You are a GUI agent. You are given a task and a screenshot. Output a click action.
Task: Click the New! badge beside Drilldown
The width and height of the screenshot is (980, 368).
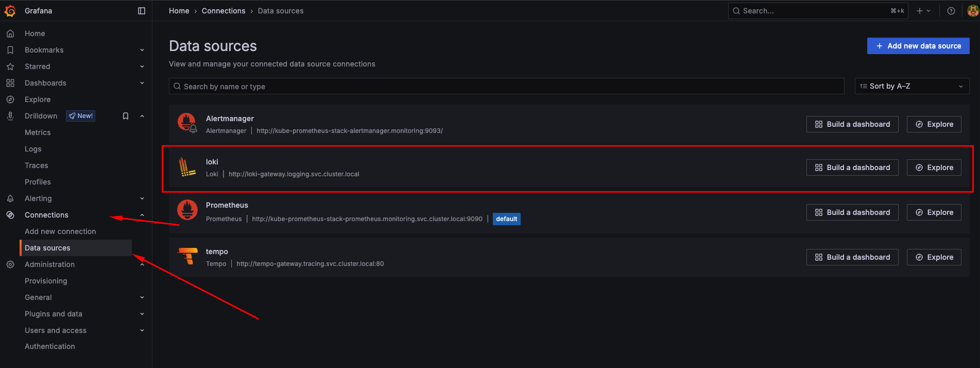point(81,116)
